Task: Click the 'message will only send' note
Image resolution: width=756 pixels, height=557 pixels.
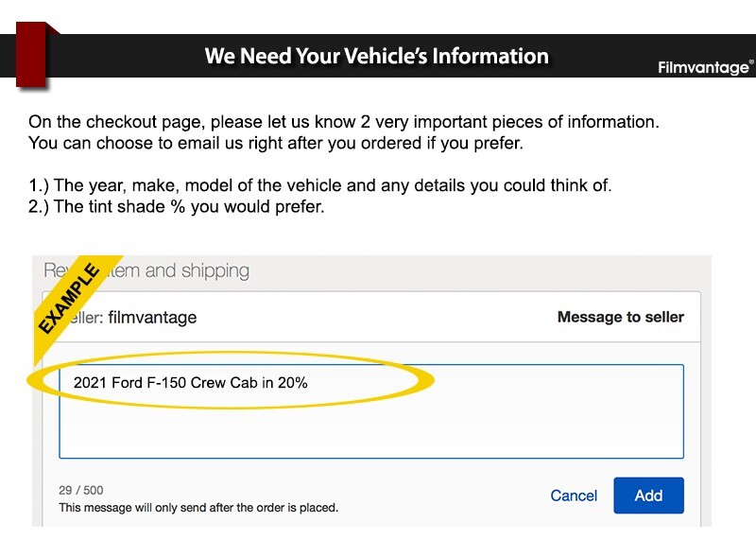Action: [198, 508]
